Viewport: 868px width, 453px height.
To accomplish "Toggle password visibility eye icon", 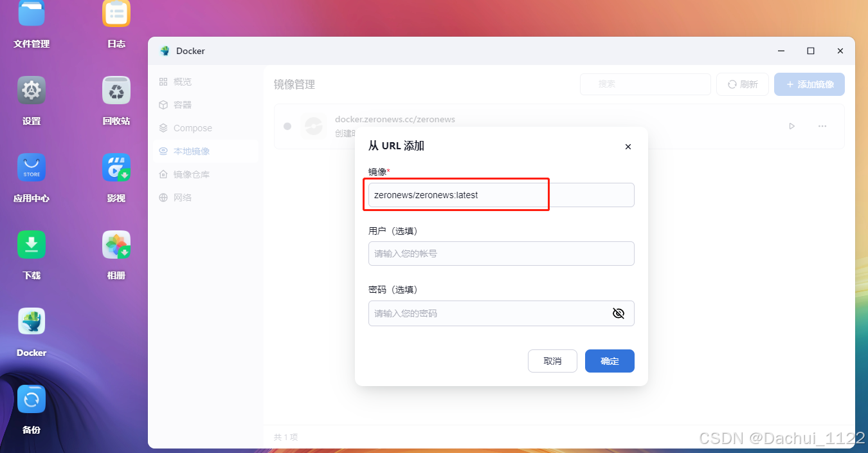I will click(619, 313).
